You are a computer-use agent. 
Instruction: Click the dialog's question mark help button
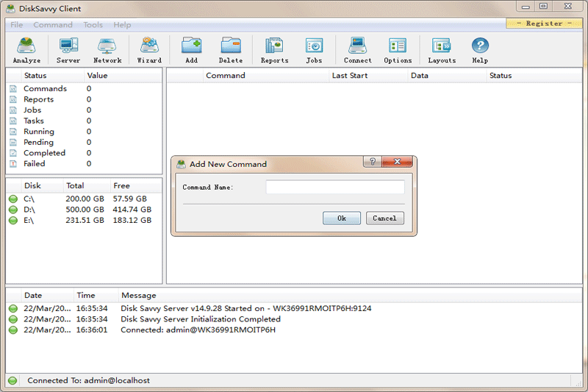(373, 163)
